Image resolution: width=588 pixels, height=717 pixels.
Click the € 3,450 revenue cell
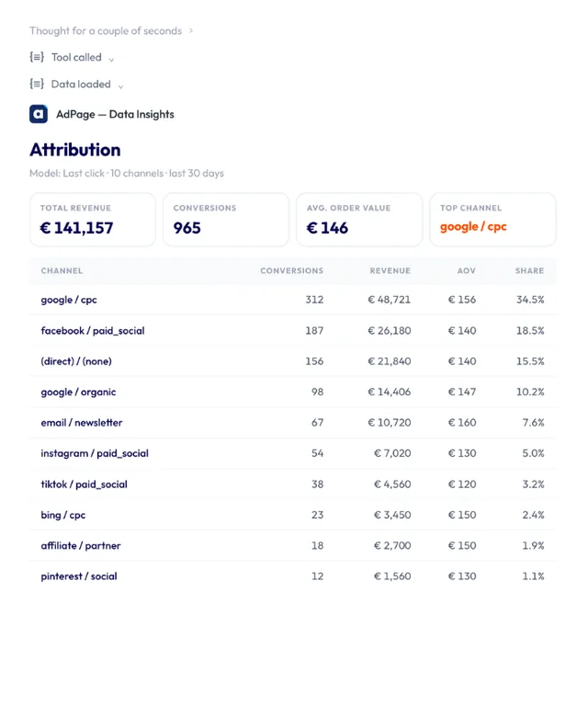[x=392, y=515]
